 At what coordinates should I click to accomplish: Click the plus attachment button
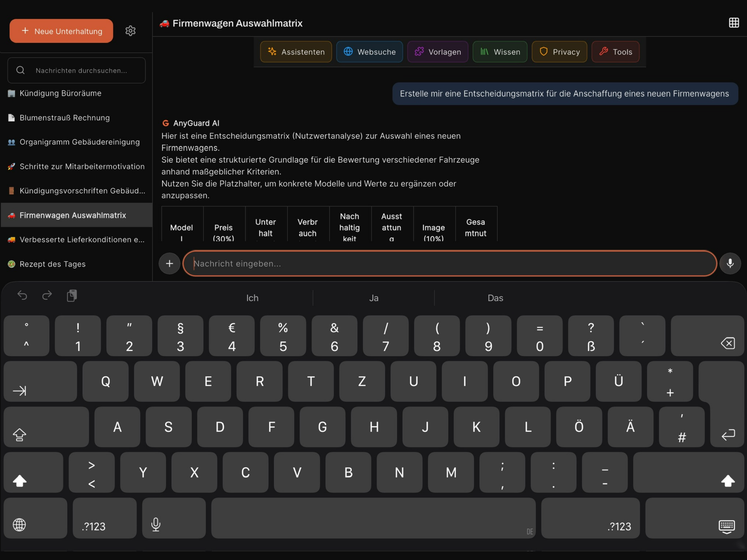[x=170, y=264]
